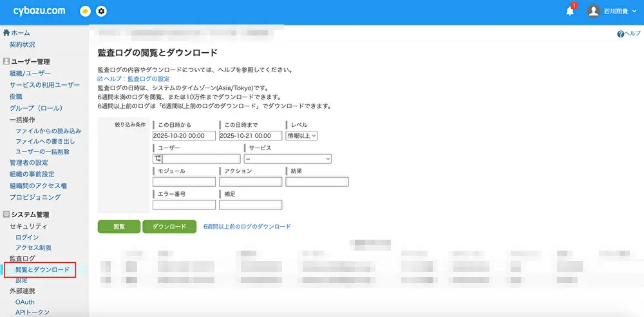The height and width of the screenshot is (317, 644).
Task: Click the green ダウンロード button
Action: click(169, 227)
